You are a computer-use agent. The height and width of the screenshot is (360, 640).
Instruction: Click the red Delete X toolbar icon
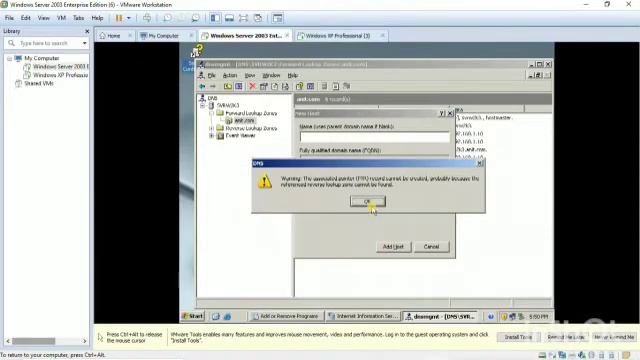(252, 86)
